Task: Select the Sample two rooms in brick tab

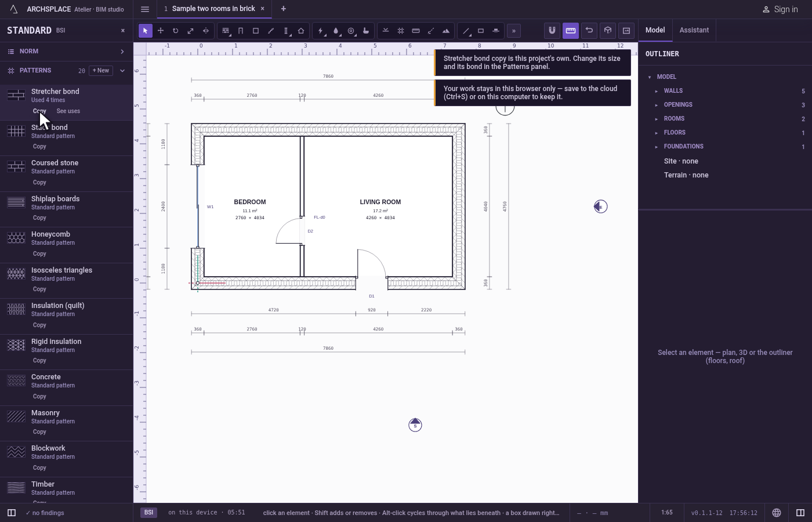Action: coord(213,9)
